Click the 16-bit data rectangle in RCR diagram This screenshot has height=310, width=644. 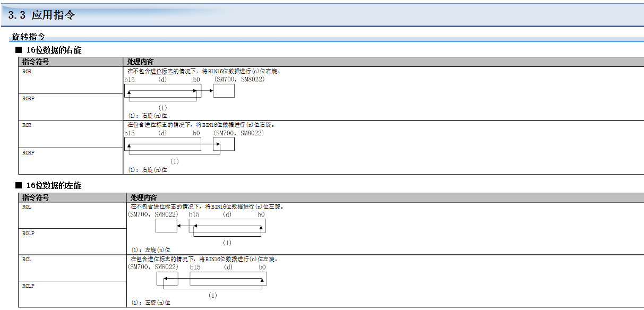pyautogui.click(x=162, y=144)
